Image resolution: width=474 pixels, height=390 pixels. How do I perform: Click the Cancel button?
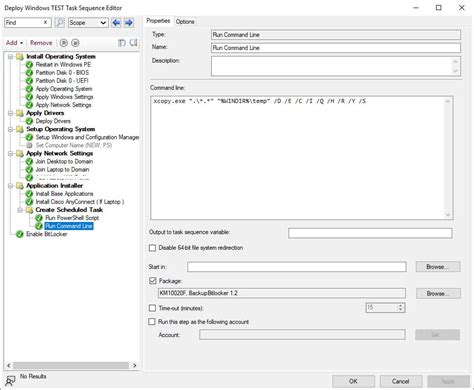click(401, 381)
